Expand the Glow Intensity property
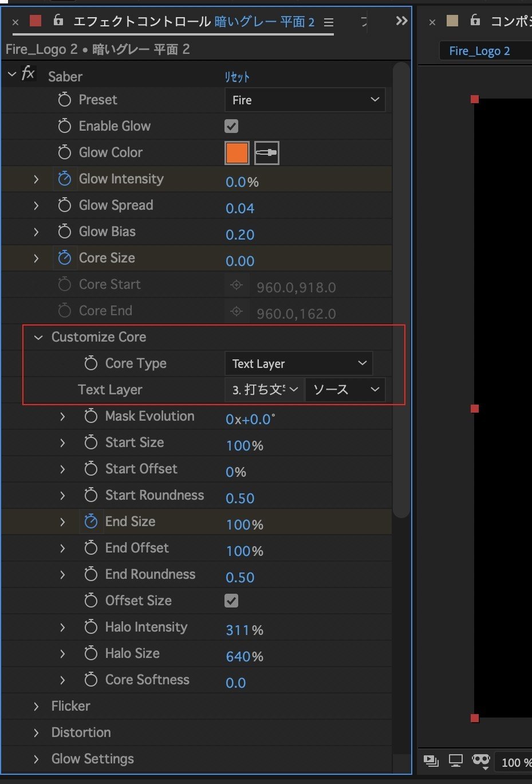Screen dimensions: 532x784 pyautogui.click(x=36, y=179)
